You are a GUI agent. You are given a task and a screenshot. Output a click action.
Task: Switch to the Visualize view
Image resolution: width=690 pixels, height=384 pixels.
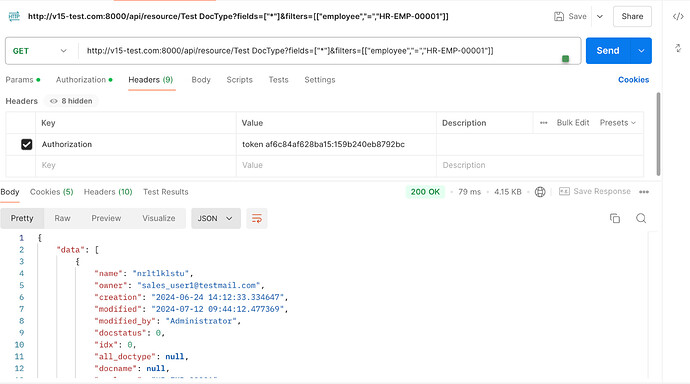coord(158,218)
